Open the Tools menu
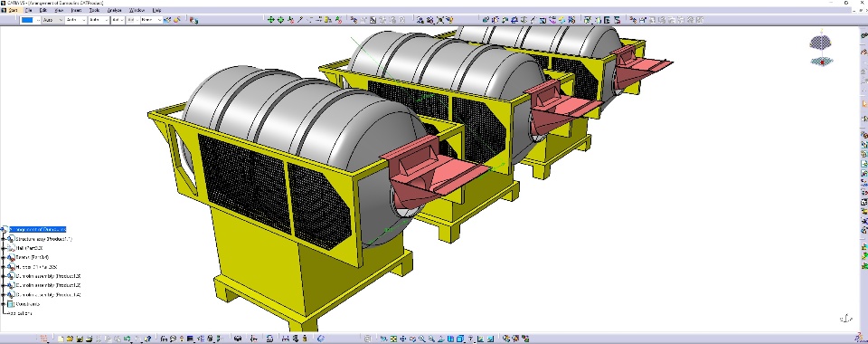Viewport: 868px width, 344px height. [x=95, y=10]
